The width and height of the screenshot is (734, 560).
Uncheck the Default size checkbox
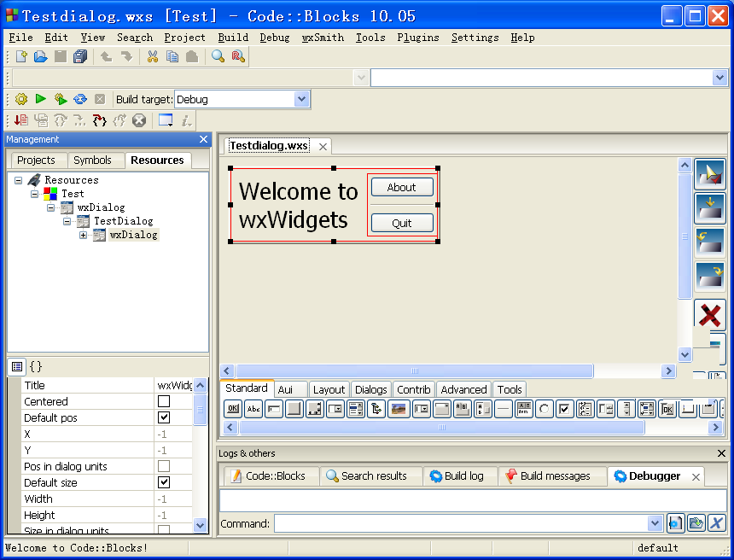click(x=164, y=481)
